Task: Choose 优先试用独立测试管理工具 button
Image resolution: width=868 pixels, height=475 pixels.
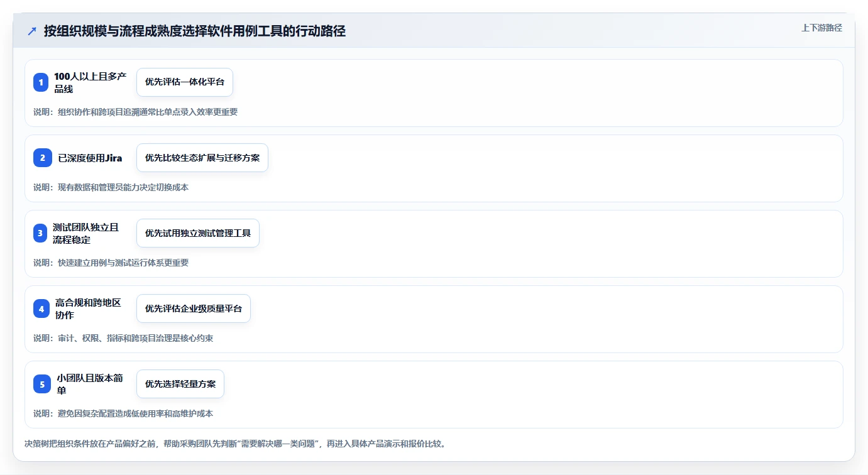Action: tap(198, 233)
